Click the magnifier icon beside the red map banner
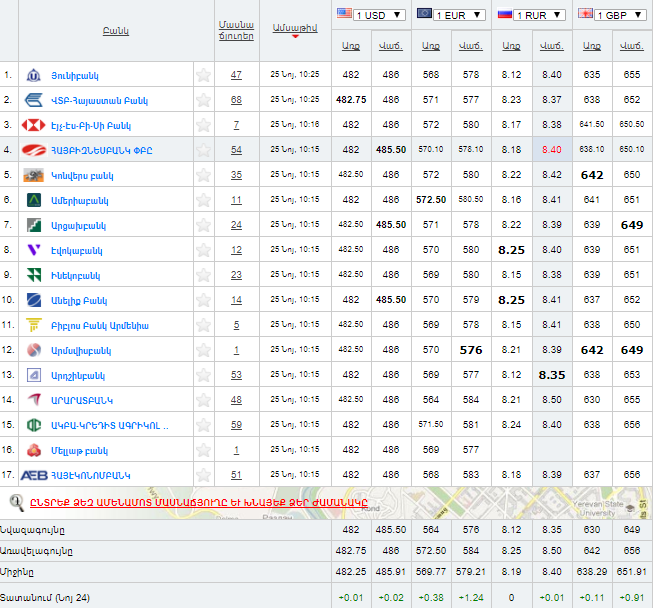654x608 pixels. (17, 501)
